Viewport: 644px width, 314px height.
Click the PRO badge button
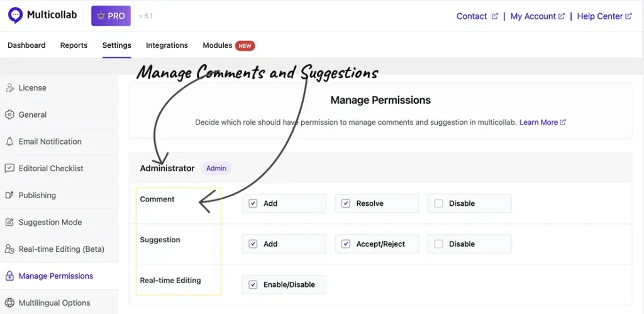point(111,16)
